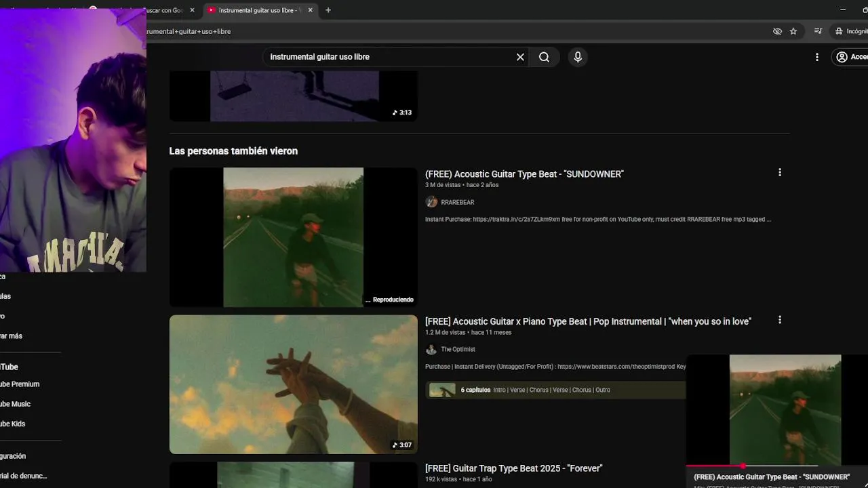Click the miniplayer SUNDOWNER title text
This screenshot has width=868, height=488.
772,477
